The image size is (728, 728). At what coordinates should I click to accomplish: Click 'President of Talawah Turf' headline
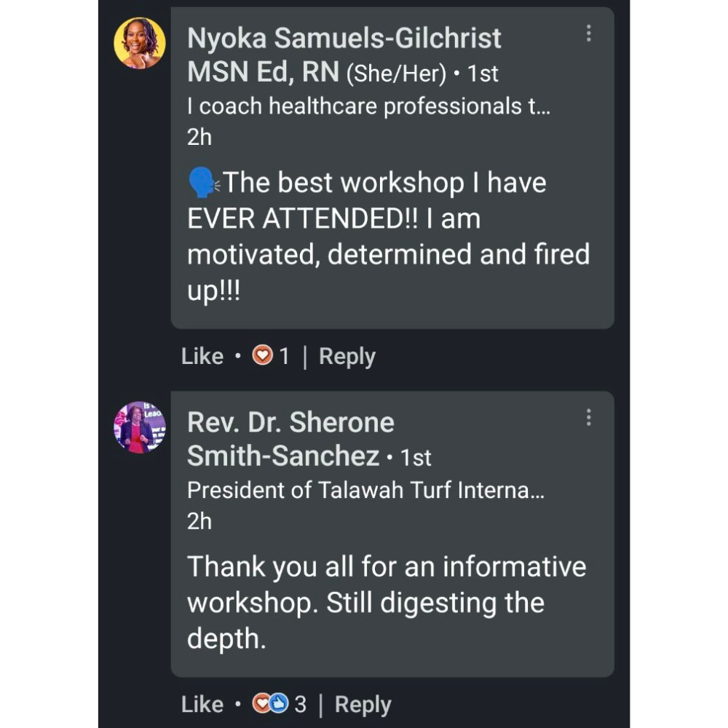pyautogui.click(x=365, y=490)
